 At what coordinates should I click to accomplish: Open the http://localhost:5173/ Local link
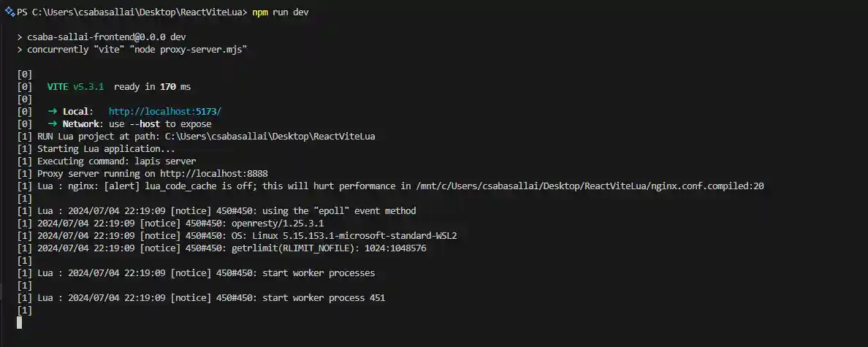(x=164, y=111)
